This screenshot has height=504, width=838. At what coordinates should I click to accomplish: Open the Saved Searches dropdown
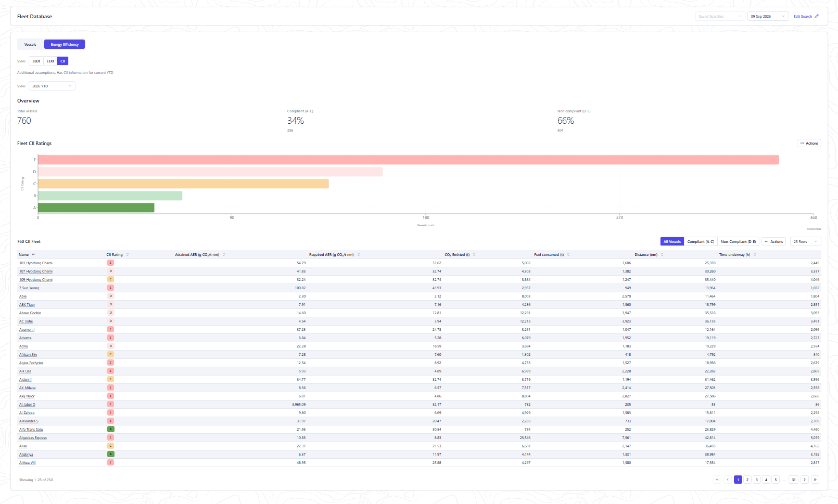coord(720,16)
